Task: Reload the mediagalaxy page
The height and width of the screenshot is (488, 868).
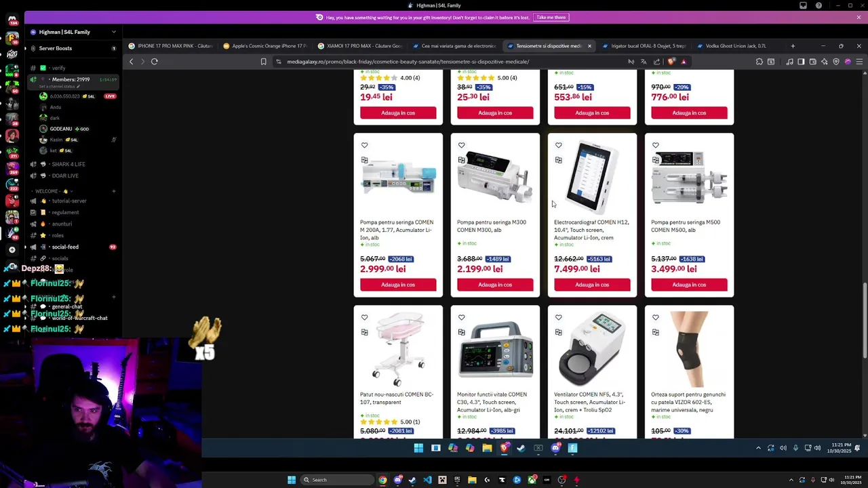Action: 155,62
